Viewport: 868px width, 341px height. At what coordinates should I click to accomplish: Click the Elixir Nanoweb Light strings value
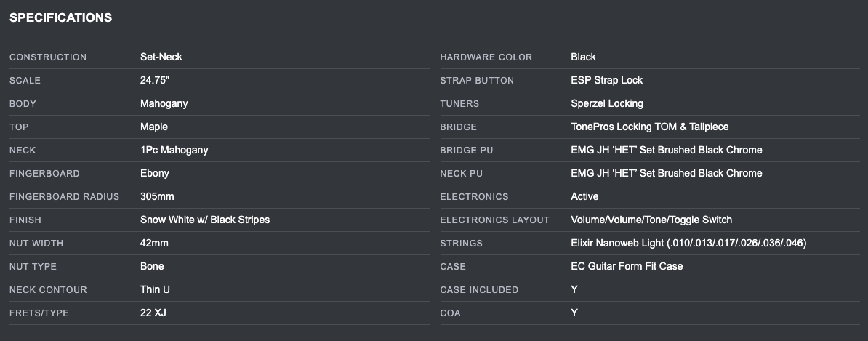[688, 243]
